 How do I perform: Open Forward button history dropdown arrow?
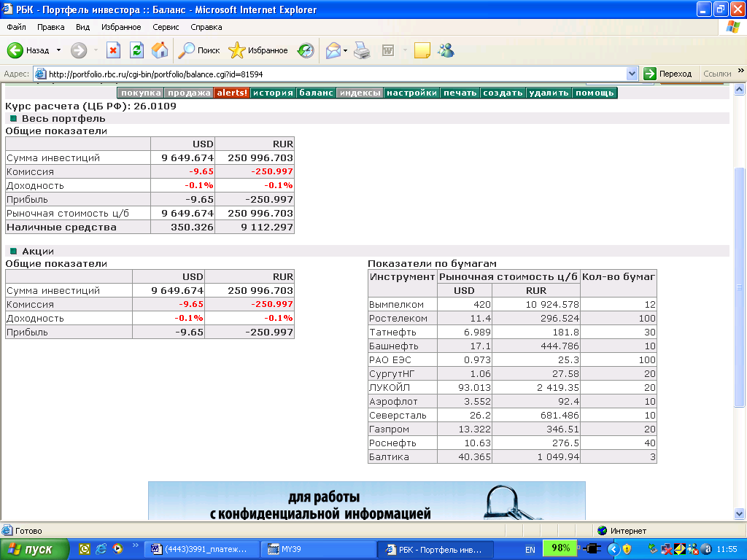point(96,50)
